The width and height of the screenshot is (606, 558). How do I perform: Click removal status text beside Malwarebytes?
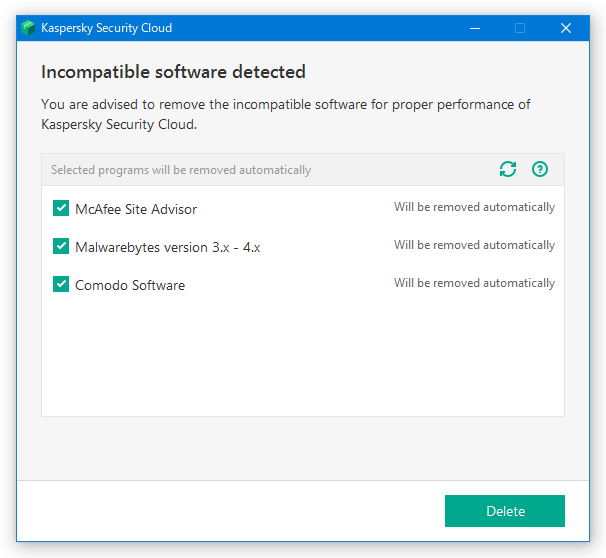(x=474, y=245)
